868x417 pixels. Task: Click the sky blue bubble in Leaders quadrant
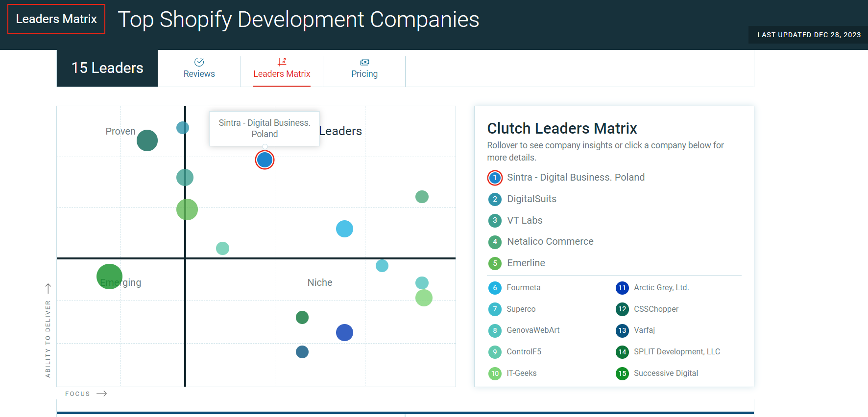pyautogui.click(x=344, y=229)
